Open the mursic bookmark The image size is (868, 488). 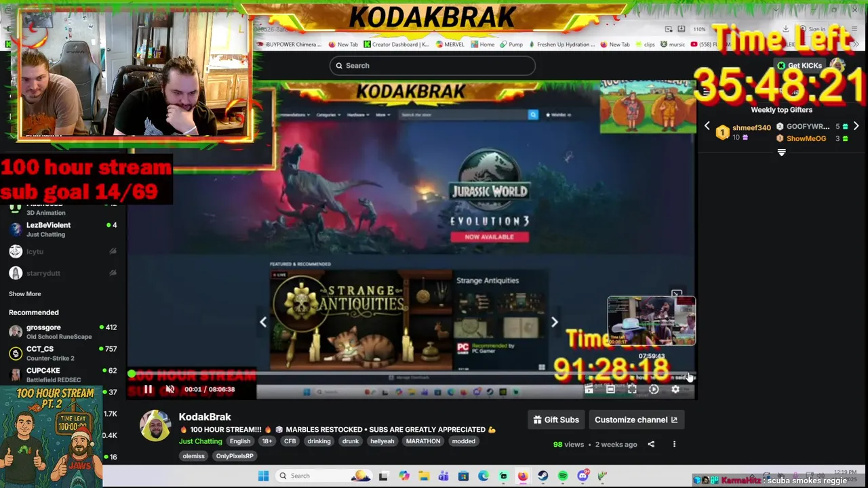[673, 45]
